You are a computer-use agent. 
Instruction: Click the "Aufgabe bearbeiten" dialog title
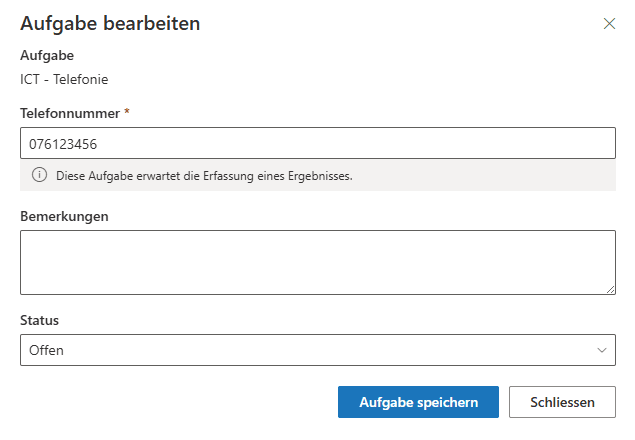(x=110, y=24)
